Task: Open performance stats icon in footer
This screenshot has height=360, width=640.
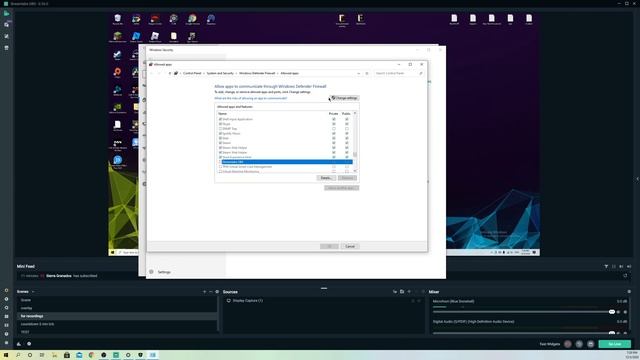Action: (x=19, y=344)
